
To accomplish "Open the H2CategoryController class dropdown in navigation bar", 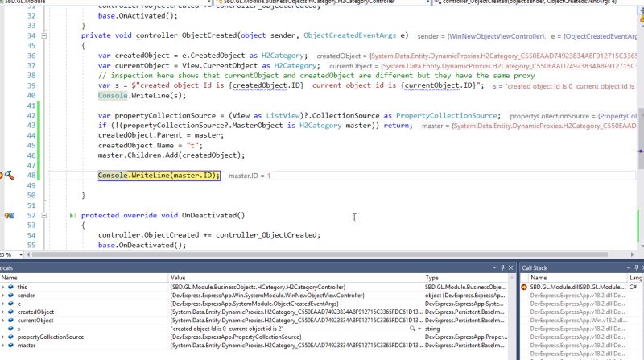I will pos(428,2).
